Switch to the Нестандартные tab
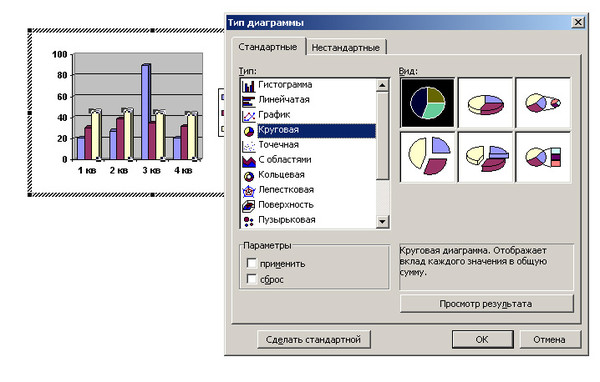Image resolution: width=600 pixels, height=382 pixels. 346,47
